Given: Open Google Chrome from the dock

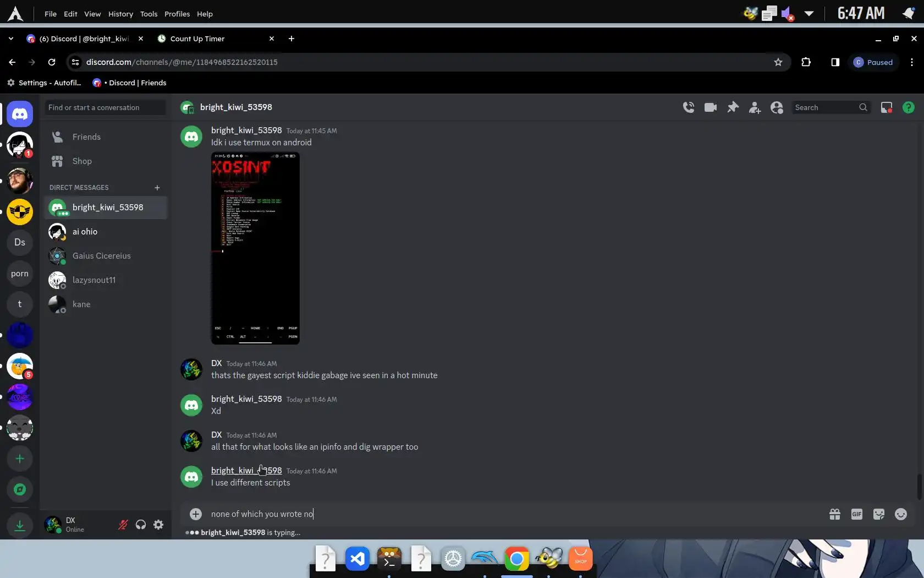Looking at the screenshot, I should click(x=516, y=559).
